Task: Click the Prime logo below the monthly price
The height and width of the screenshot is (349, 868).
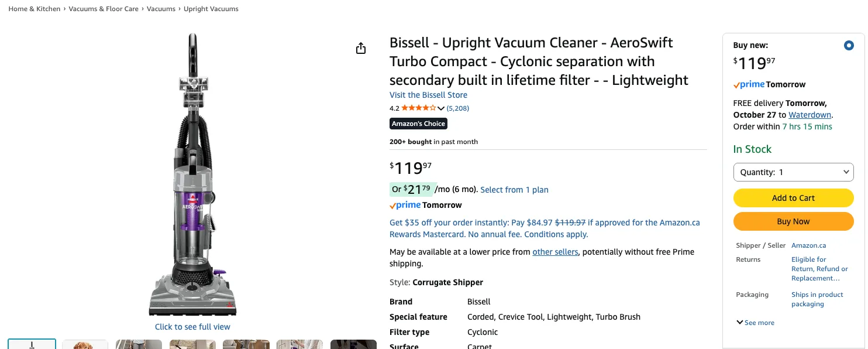Action: [405, 206]
